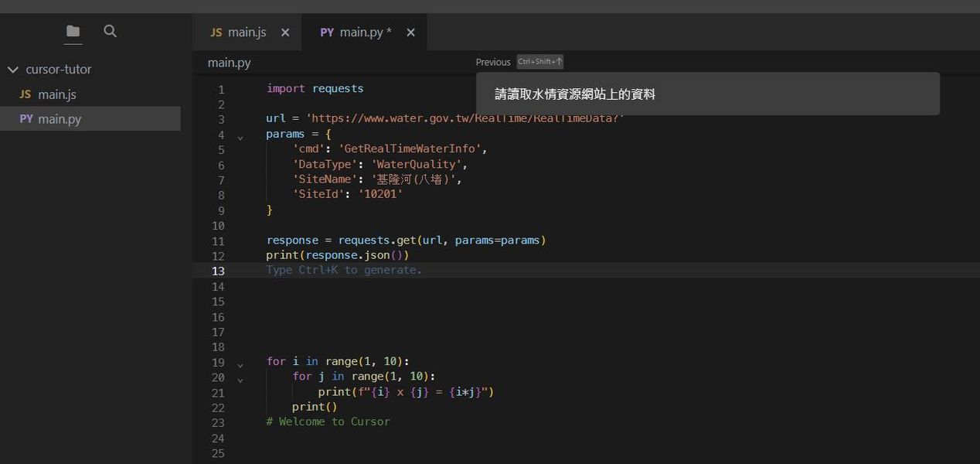980x464 pixels.
Task: Fold the params dictionary at line 4
Action: (x=240, y=138)
